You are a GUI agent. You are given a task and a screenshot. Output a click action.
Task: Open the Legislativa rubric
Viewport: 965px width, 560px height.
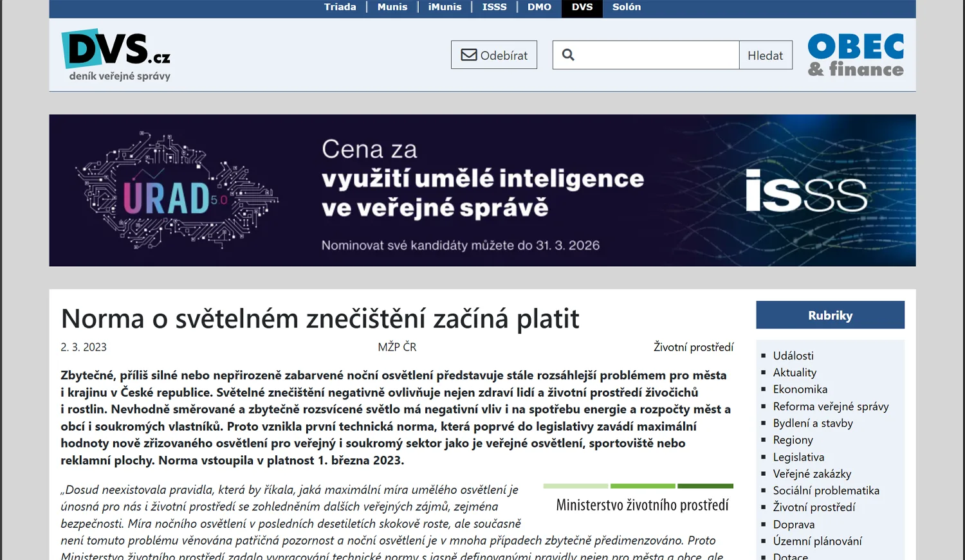click(x=798, y=456)
